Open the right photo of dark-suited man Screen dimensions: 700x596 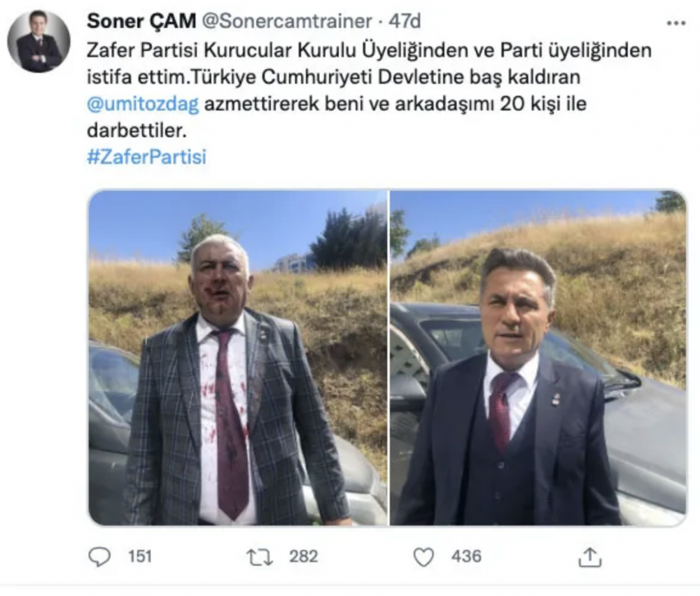tap(538, 357)
